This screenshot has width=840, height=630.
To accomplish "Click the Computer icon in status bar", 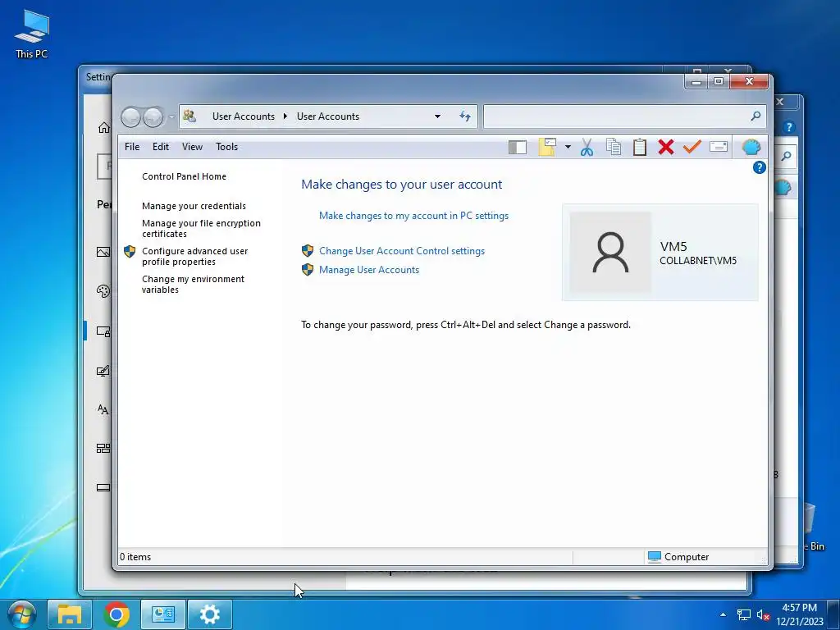I will click(x=654, y=557).
